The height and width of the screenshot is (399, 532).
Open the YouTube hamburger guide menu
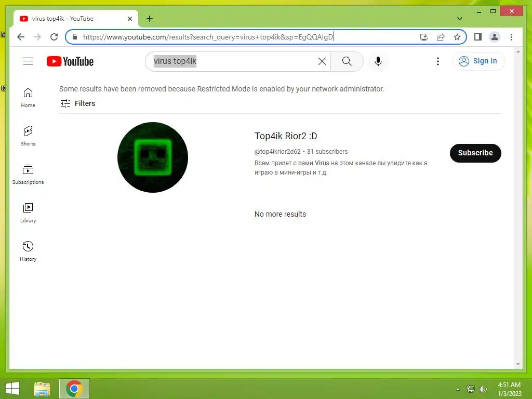(x=28, y=61)
